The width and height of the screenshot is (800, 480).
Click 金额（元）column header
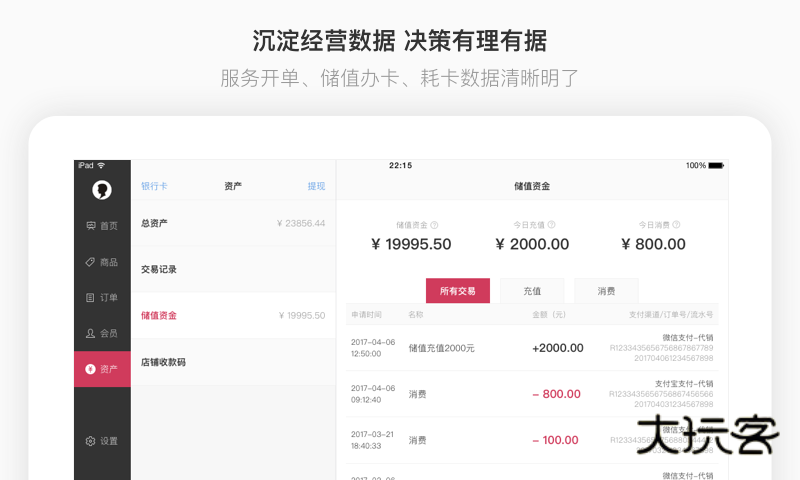(x=549, y=314)
